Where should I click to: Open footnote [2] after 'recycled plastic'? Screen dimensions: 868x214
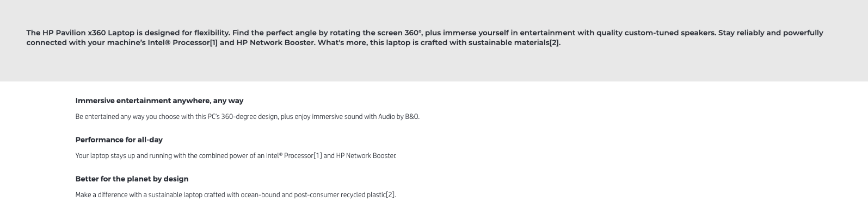pos(390,195)
